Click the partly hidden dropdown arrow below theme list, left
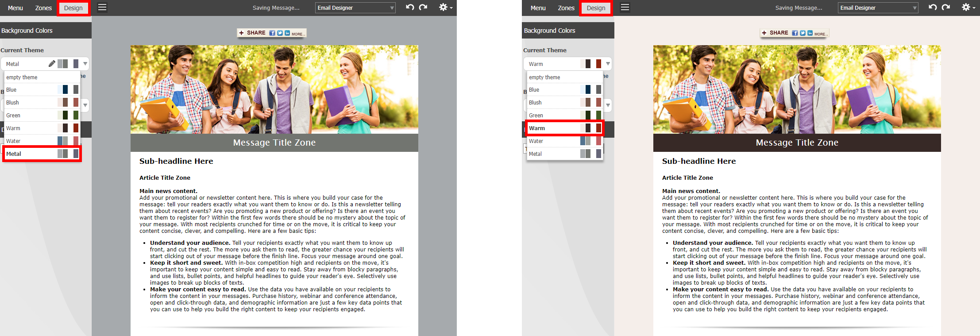 point(85,105)
